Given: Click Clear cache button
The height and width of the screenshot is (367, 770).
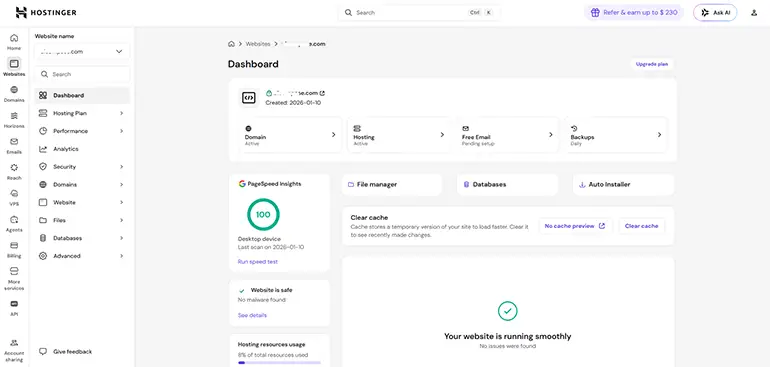Looking at the screenshot, I should pos(641,226).
